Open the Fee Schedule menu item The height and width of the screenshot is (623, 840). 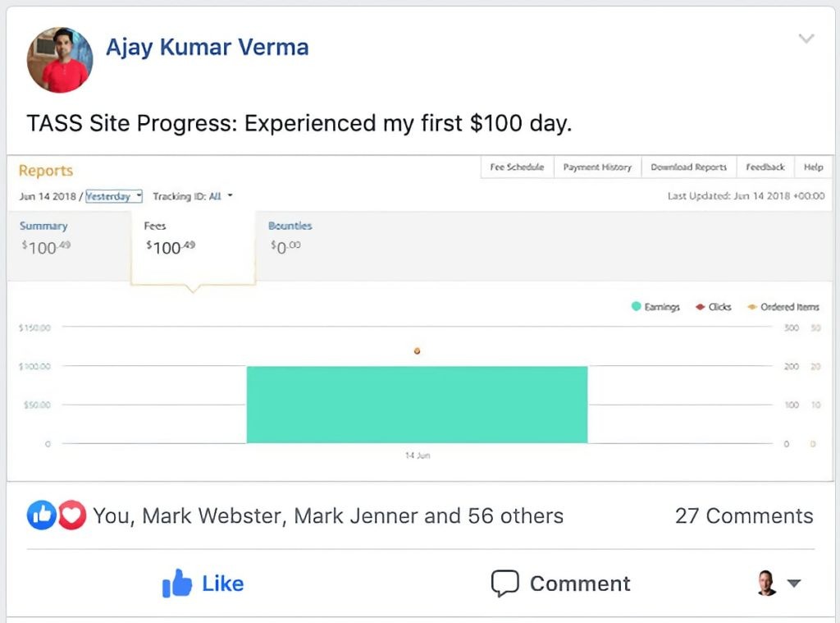[517, 167]
